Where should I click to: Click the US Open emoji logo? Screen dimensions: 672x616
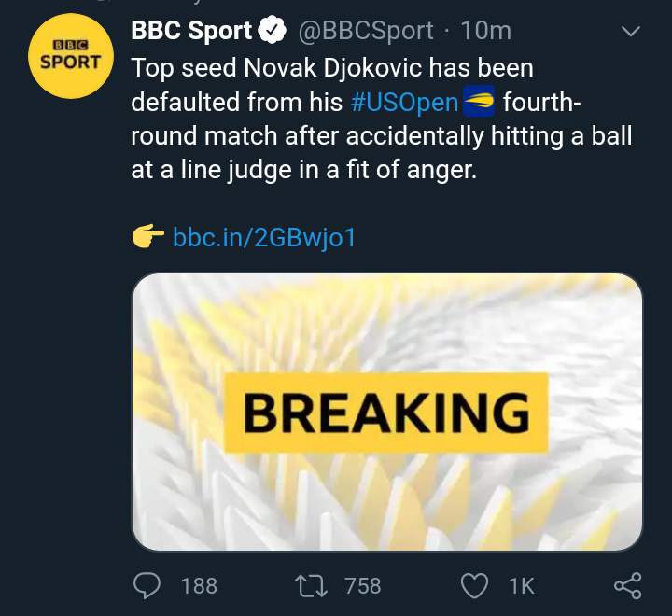click(x=479, y=102)
